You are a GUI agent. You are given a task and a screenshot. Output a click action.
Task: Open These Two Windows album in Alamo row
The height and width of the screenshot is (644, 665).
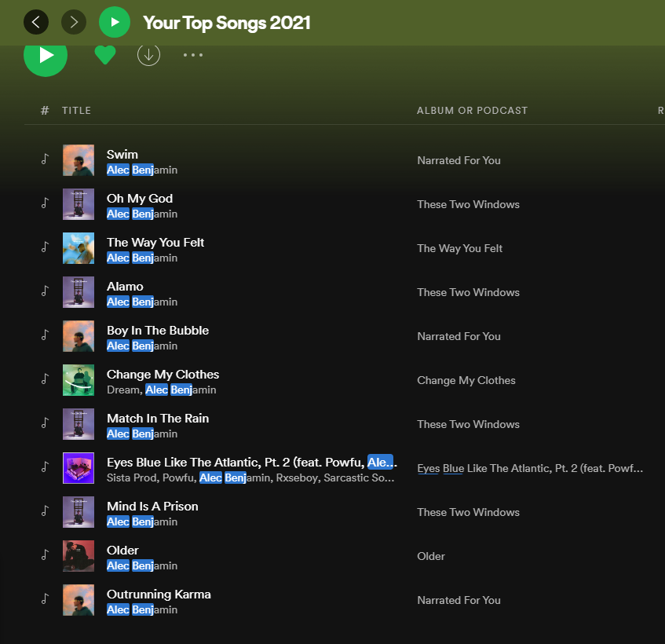point(468,292)
